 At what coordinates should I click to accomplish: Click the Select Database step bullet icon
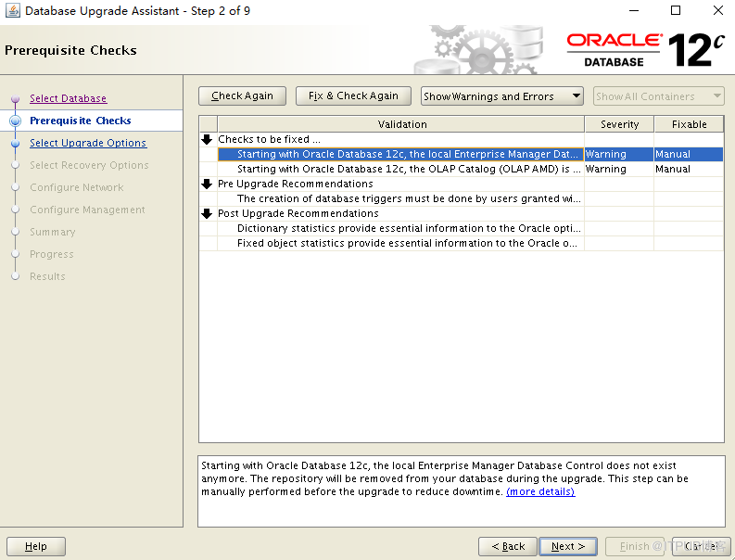tap(16, 99)
